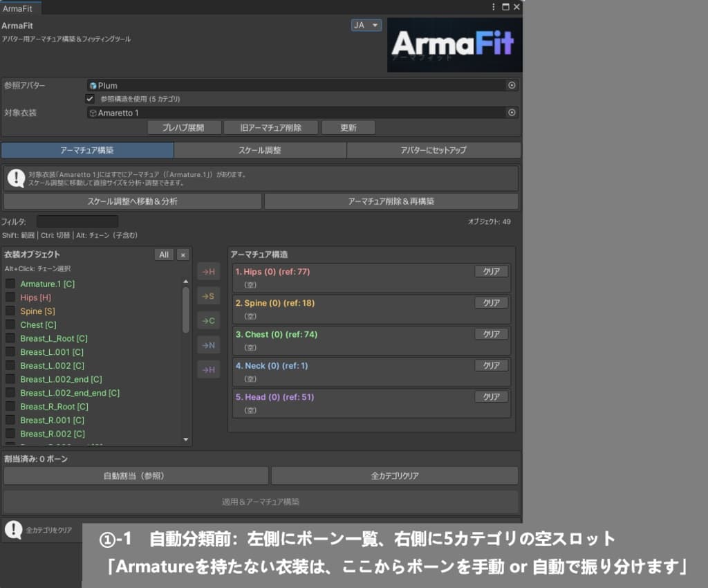Viewport: 708px width, 588px height.
Task: Clear the 1. Hips category with クリア
Action: click(492, 271)
